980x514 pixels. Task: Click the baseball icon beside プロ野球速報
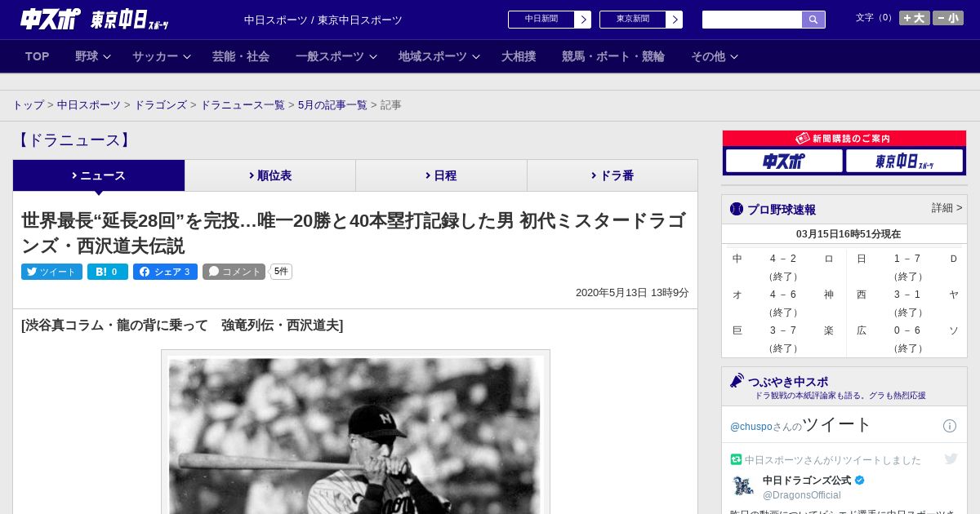pos(737,209)
